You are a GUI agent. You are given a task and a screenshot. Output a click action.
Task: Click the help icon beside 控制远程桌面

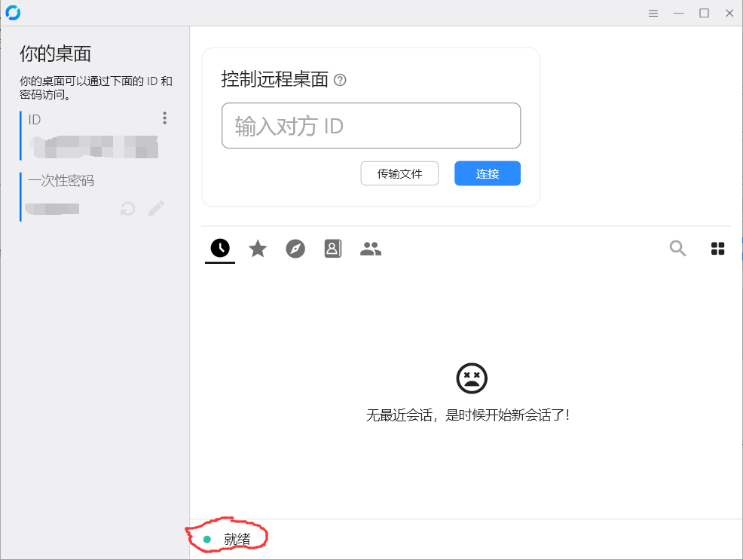pyautogui.click(x=340, y=80)
